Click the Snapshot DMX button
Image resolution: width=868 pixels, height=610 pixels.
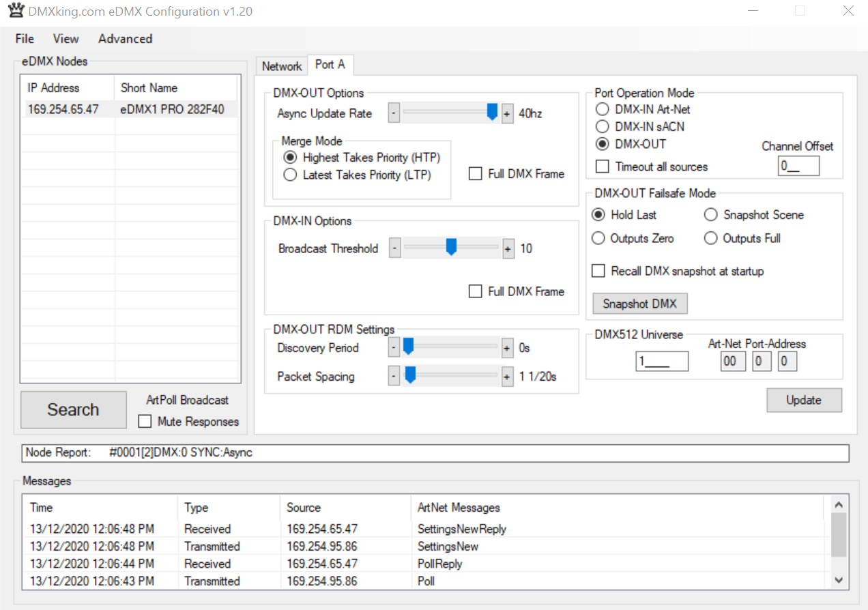point(640,304)
